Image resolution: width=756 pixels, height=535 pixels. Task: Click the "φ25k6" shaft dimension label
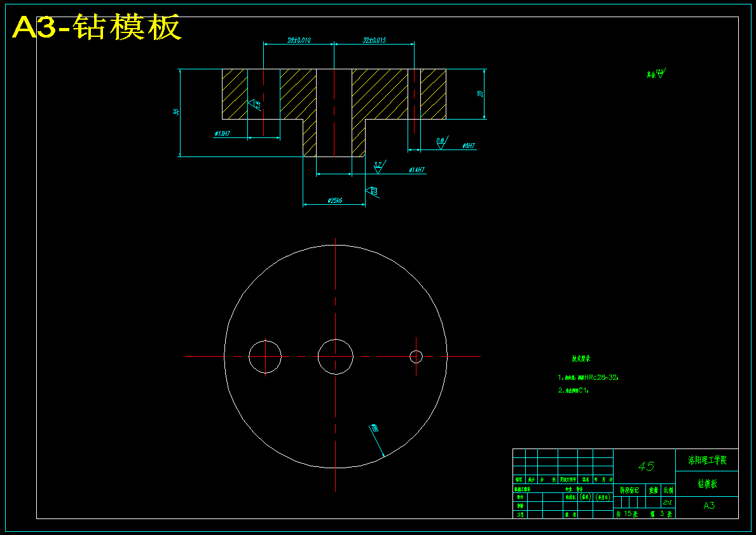tap(334, 200)
